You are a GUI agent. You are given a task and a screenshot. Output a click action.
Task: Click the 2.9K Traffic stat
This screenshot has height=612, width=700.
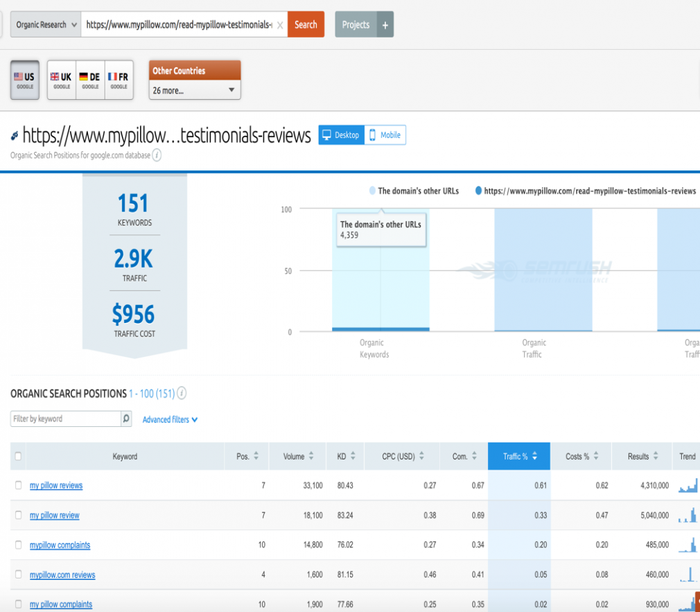pyautogui.click(x=134, y=264)
